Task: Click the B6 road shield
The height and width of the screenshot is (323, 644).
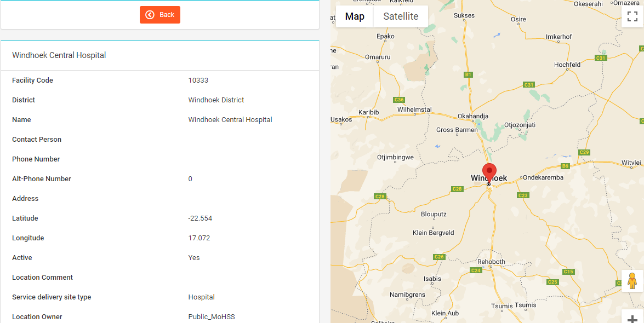Action: (565, 166)
